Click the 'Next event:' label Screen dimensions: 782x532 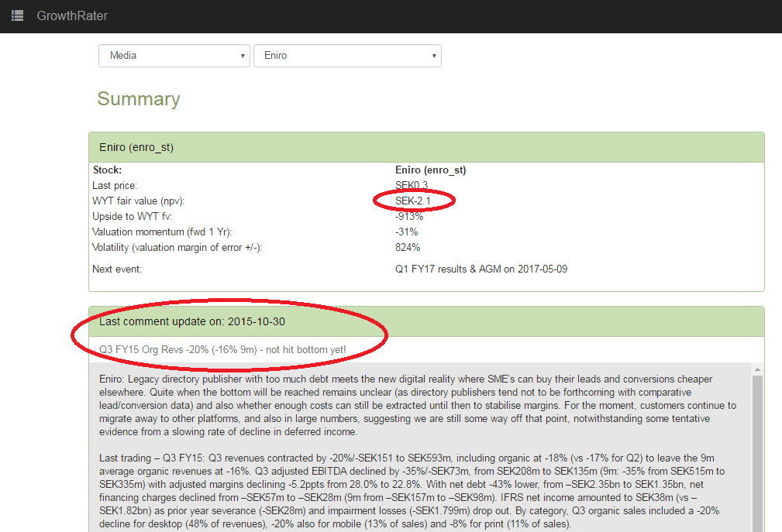[x=117, y=269]
